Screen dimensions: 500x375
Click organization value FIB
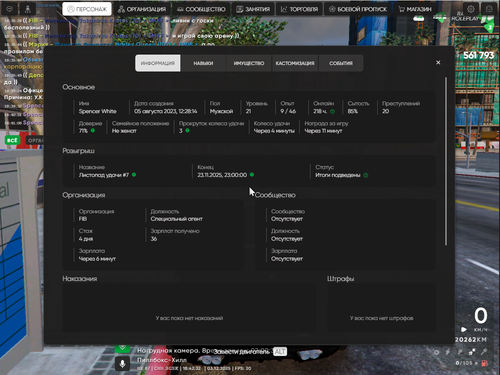83,219
